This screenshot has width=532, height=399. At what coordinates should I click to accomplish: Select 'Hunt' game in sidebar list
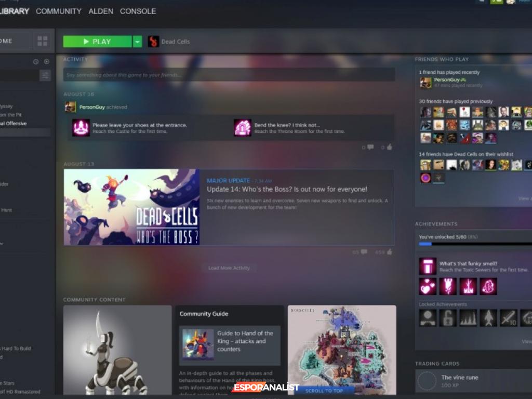[6, 210]
